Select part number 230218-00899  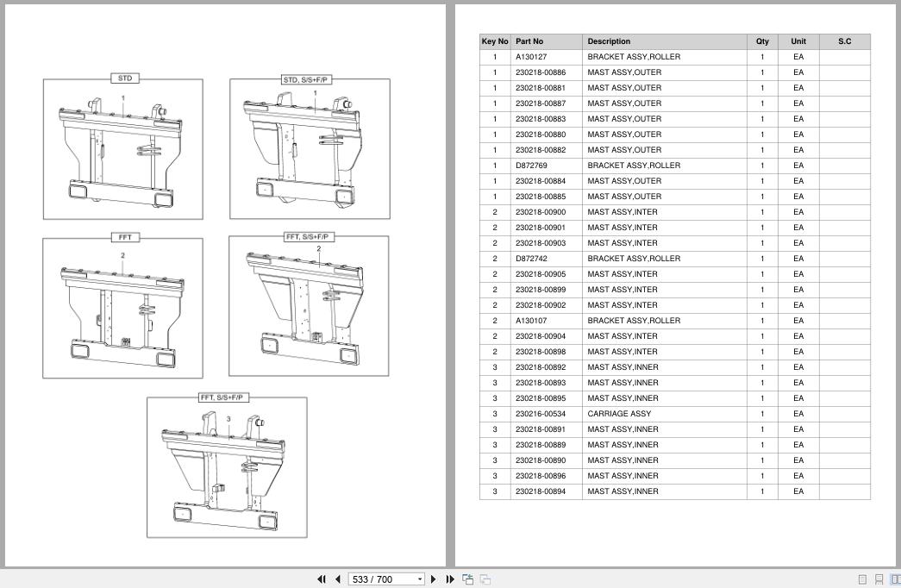(540, 290)
